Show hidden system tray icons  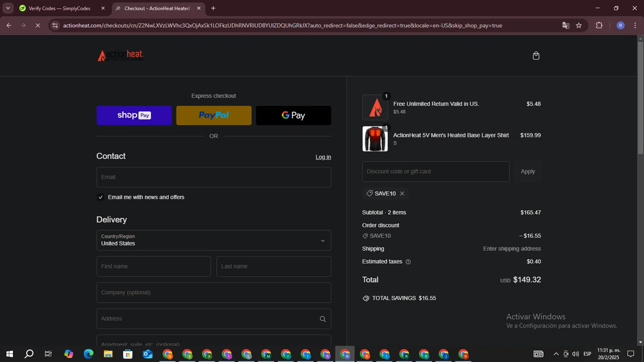tap(556, 354)
